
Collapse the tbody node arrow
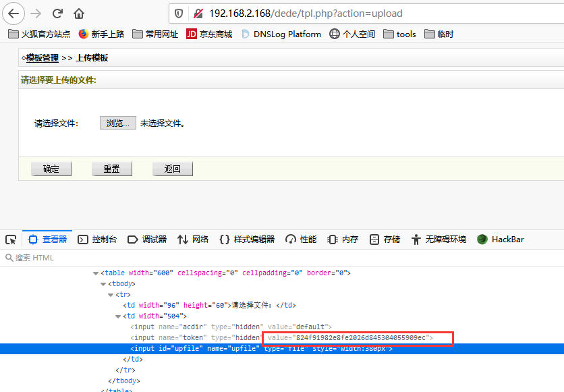click(x=103, y=284)
